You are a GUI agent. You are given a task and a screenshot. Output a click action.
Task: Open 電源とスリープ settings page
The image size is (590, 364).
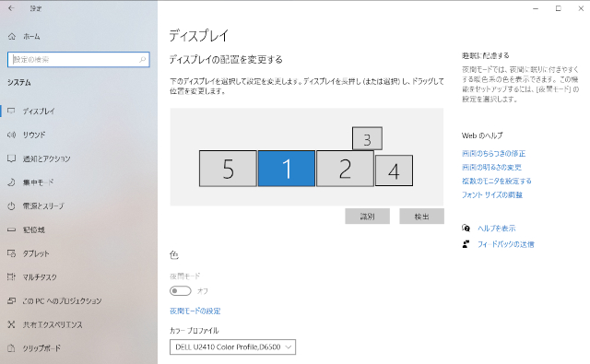tap(43, 206)
